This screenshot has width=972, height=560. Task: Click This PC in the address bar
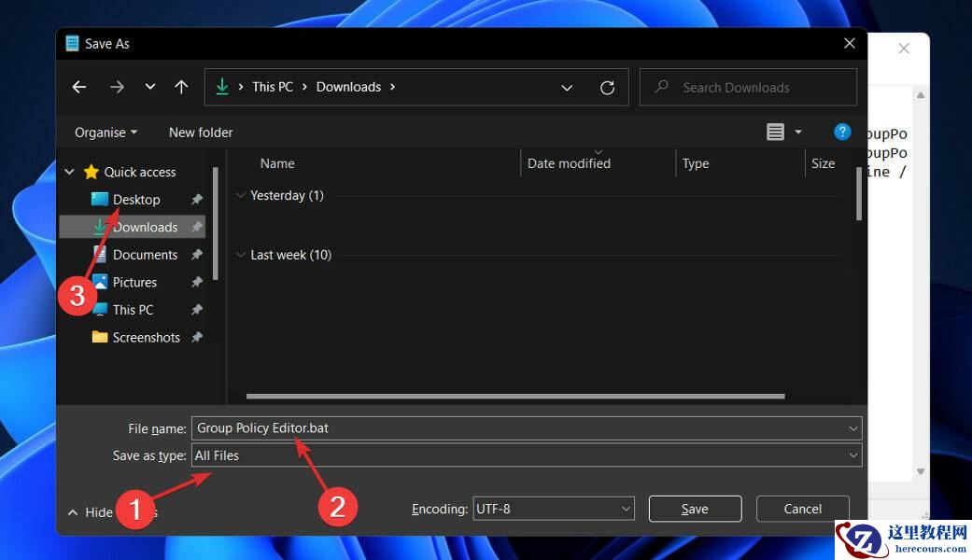272,87
